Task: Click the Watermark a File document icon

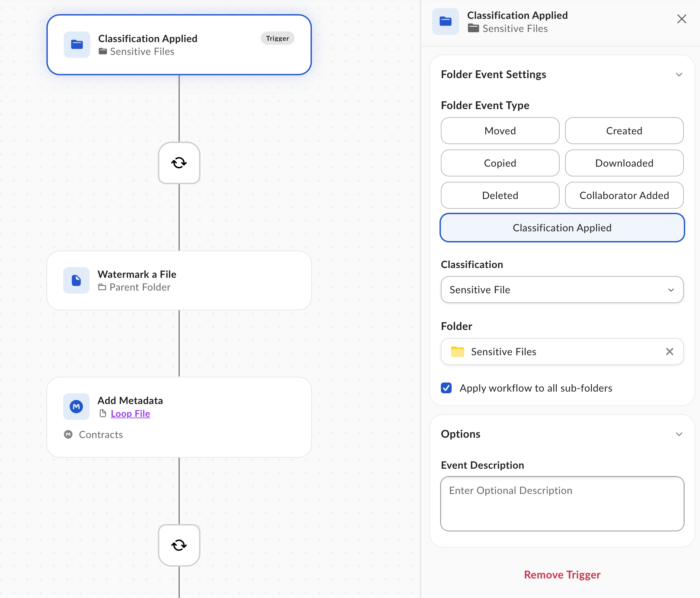Action: [76, 280]
